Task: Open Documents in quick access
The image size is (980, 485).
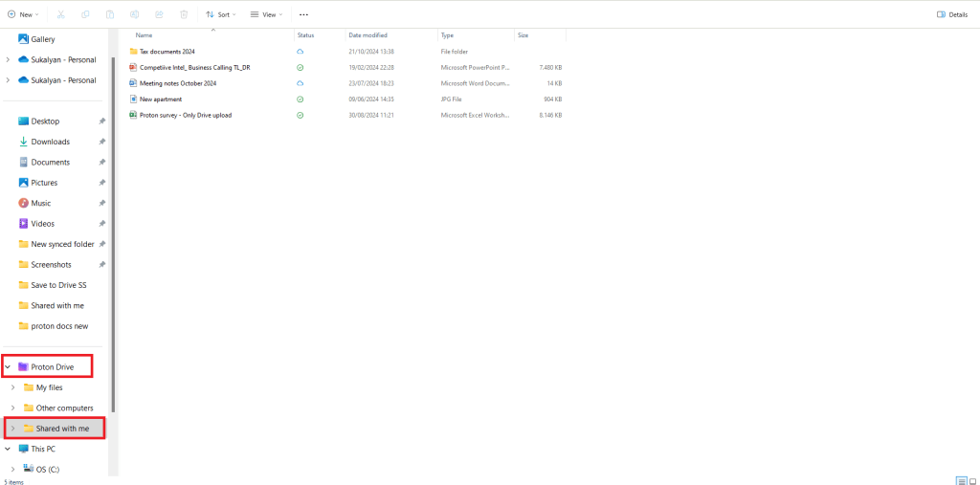Action: click(x=50, y=162)
